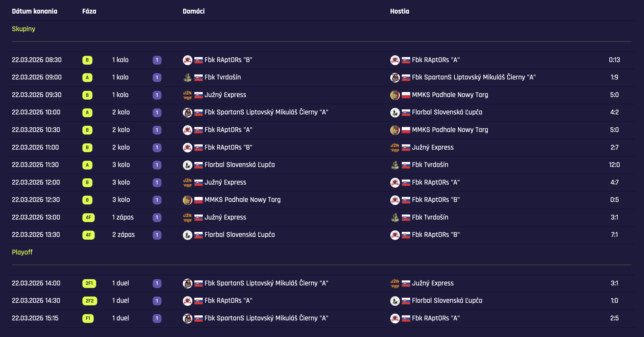
Task: Open the Skupiny section heading
Action: 24,29
